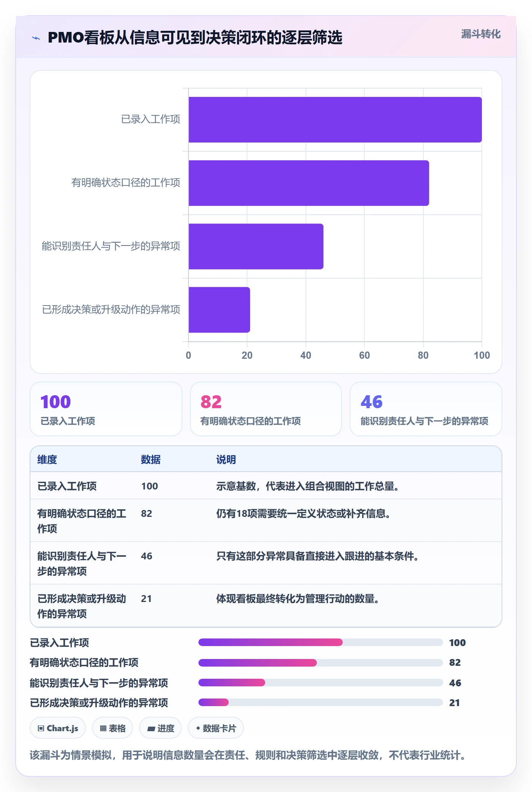Click the 漏斗转化 badge in header
The width and height of the screenshot is (532, 792).
(x=481, y=34)
